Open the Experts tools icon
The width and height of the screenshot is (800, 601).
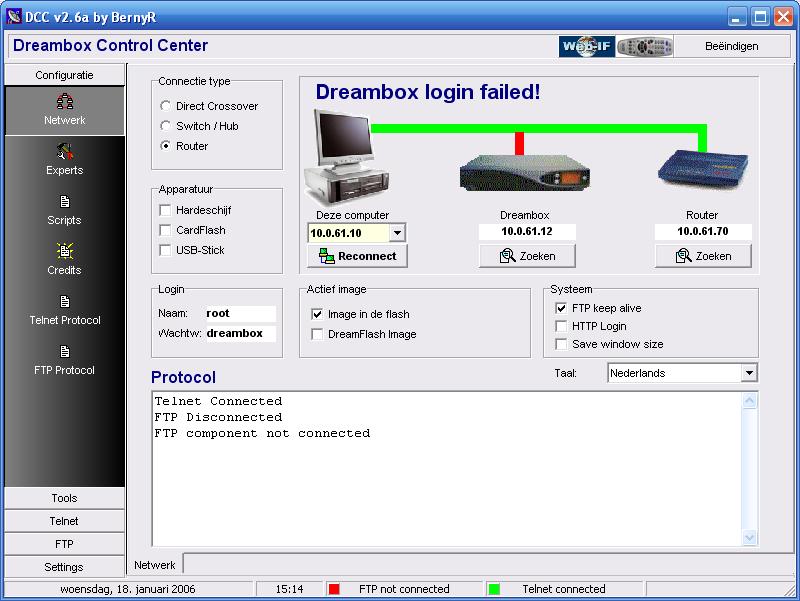coord(65,152)
